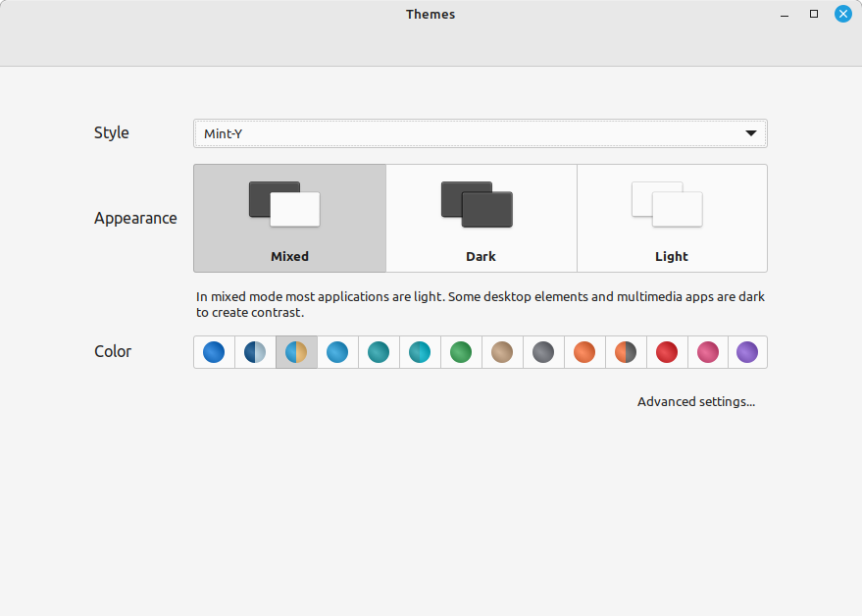Switch to Light appearance mode
This screenshot has width=862, height=616.
[672, 218]
